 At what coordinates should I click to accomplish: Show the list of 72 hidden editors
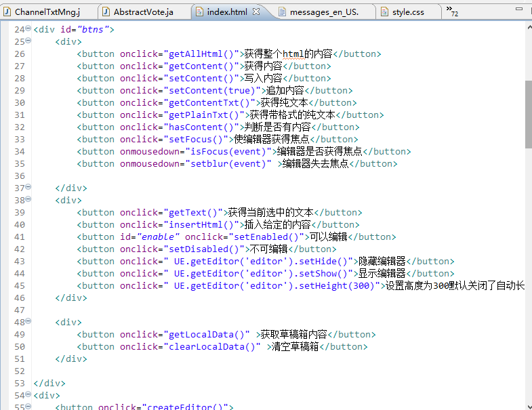[452, 11]
